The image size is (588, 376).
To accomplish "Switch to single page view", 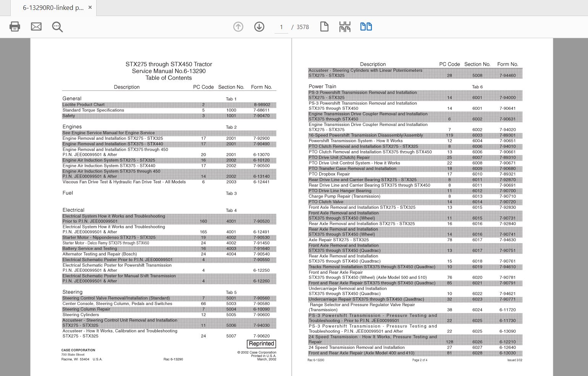I will (x=324, y=27).
